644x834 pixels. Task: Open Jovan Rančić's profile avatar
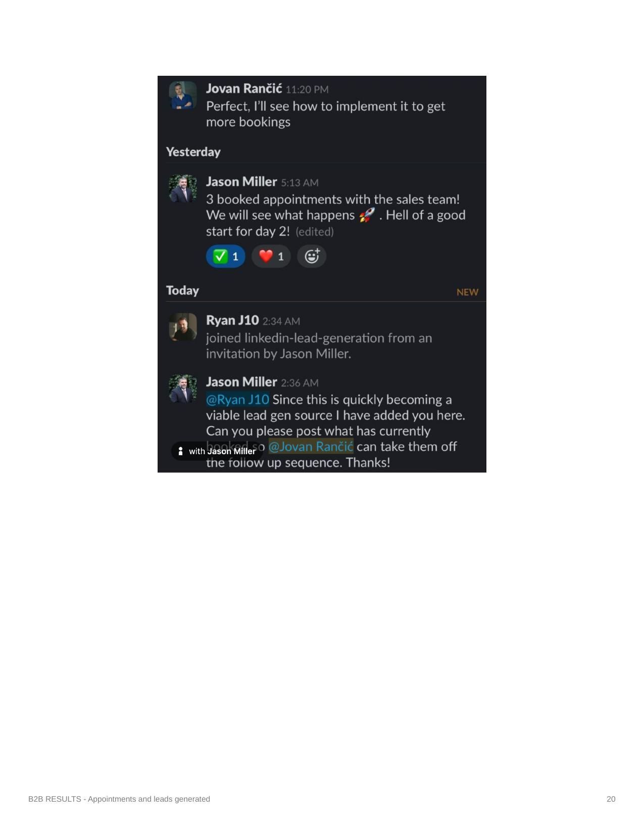click(183, 95)
